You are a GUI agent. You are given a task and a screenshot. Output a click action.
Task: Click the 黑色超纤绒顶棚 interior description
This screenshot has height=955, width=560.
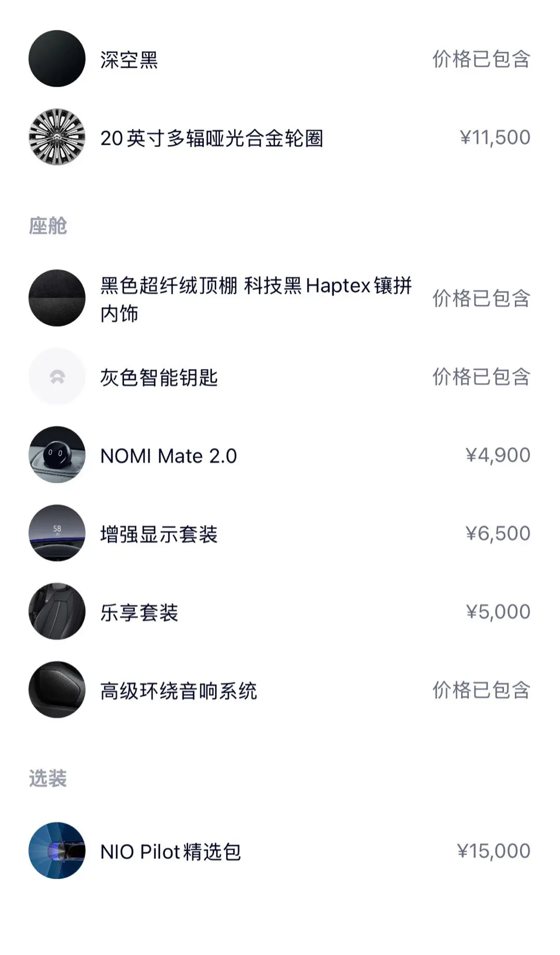[x=256, y=299]
